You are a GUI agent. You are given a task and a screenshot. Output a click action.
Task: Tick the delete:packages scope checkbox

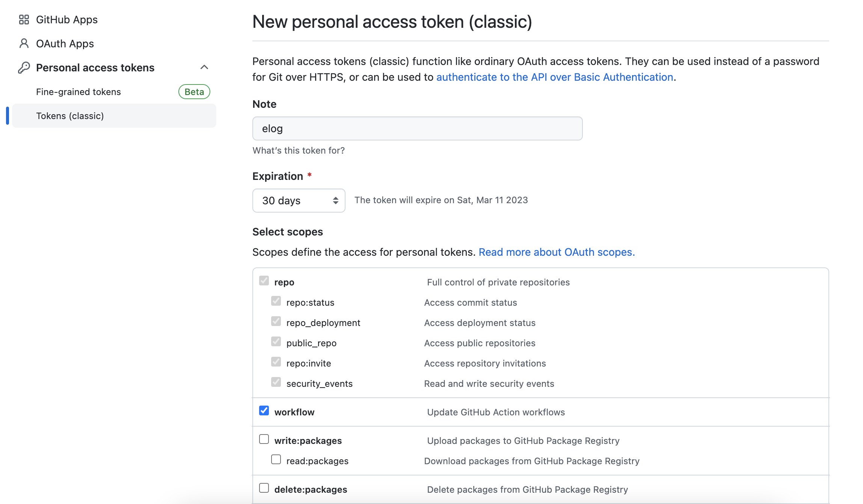264,488
